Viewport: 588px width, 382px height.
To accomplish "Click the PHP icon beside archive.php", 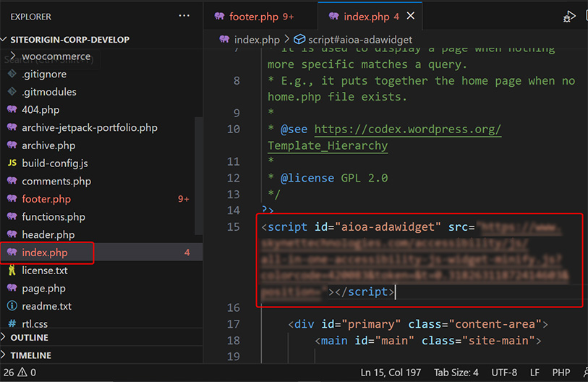I will 12,145.
